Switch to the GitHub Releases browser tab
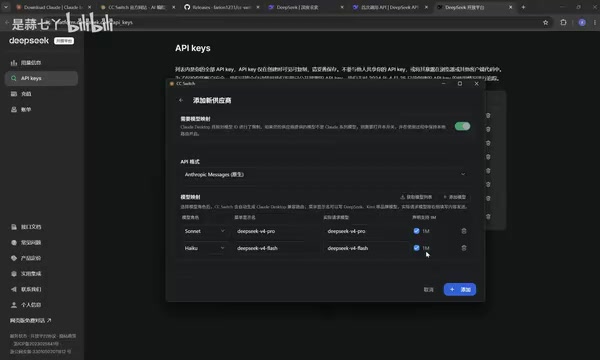Screen dimensions: 600x360 coord(221,7)
